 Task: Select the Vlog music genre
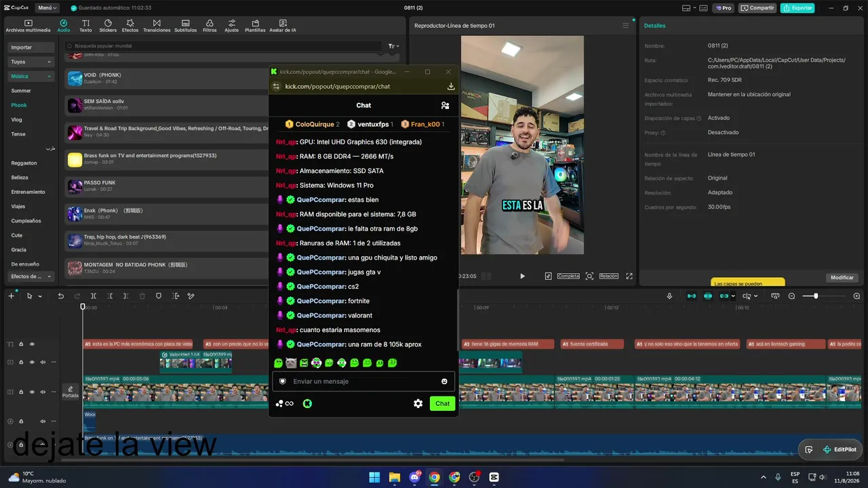point(17,120)
